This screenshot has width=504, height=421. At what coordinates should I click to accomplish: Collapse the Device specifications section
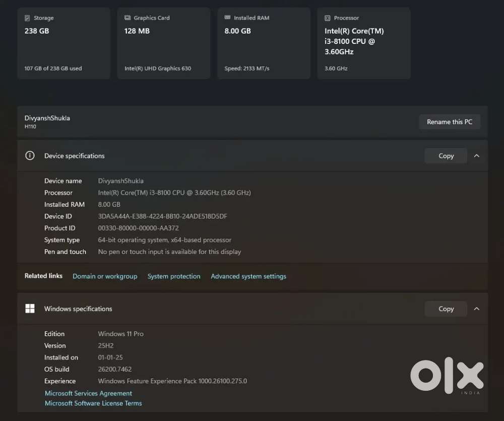(476, 156)
